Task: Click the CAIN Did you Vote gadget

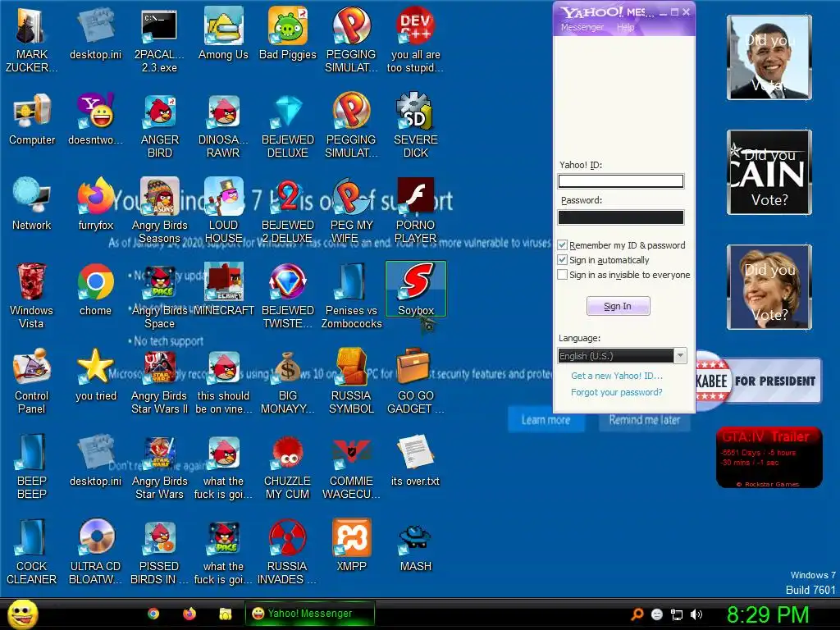Action: [769, 172]
